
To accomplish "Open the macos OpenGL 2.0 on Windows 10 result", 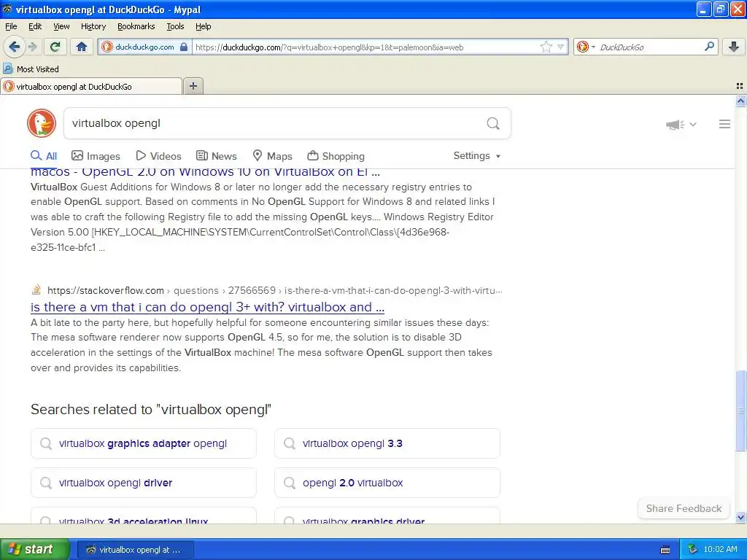I will point(205,172).
